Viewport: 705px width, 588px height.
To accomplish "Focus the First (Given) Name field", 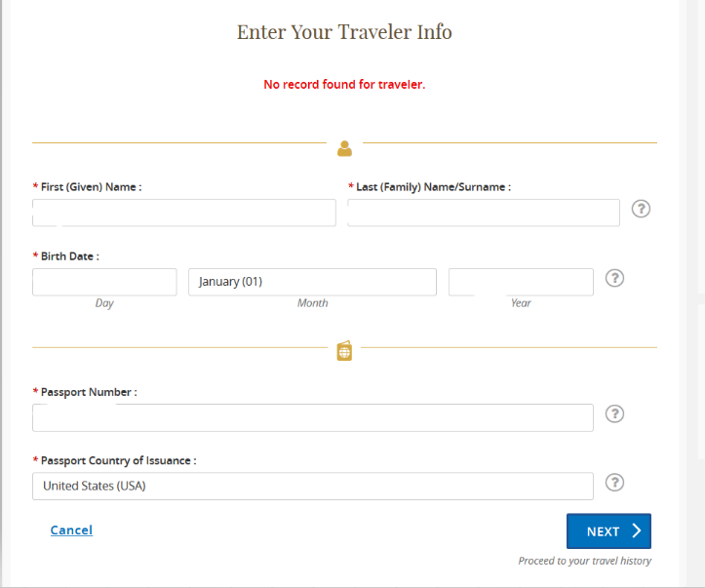I will click(184, 213).
